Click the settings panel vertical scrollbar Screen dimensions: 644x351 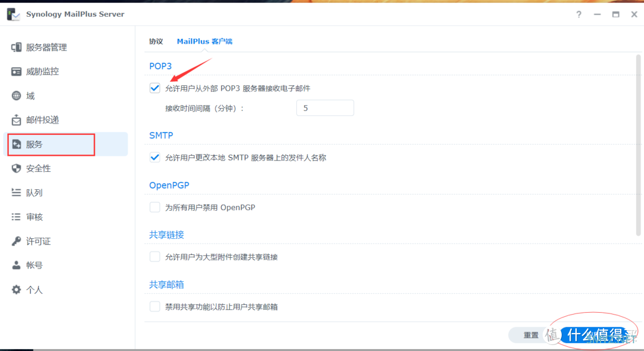[638, 145]
